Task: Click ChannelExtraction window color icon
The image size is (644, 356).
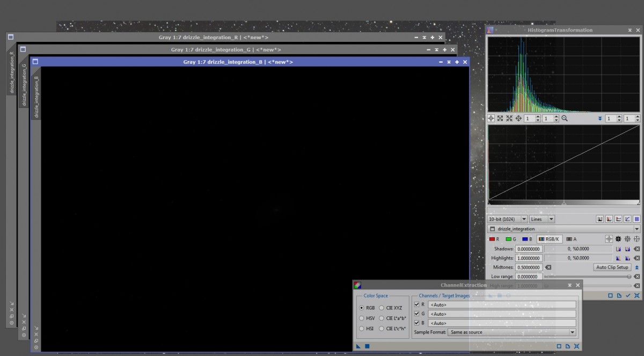Action: tap(357, 285)
